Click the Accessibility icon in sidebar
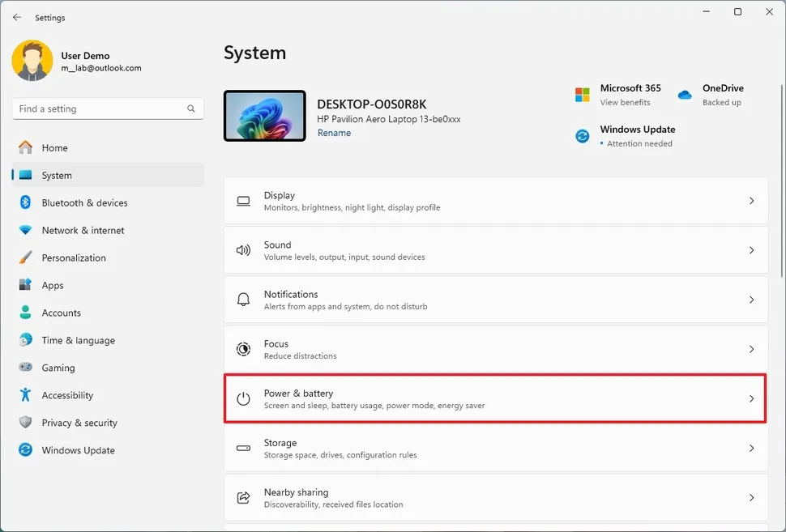The width and height of the screenshot is (786, 532). tap(25, 395)
